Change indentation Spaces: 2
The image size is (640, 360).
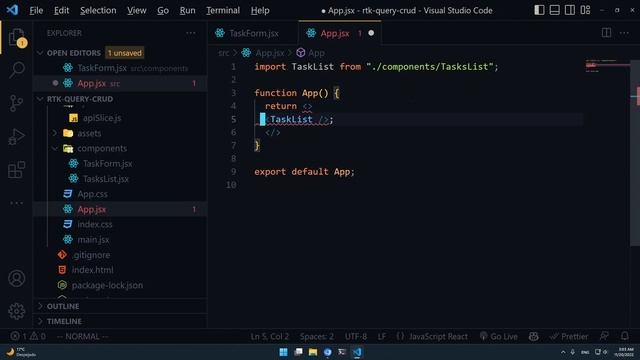[x=317, y=336]
